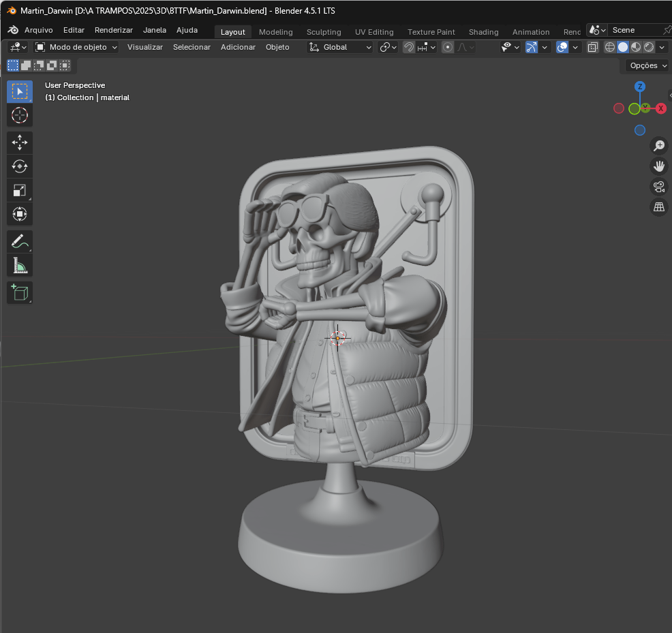Activate the Rotate tool
Image resolution: width=672 pixels, height=633 pixels.
pos(20,166)
